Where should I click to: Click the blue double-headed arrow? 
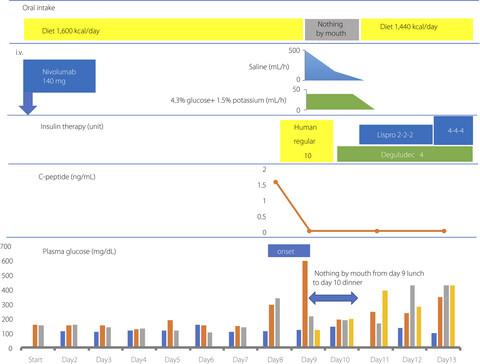(333, 298)
